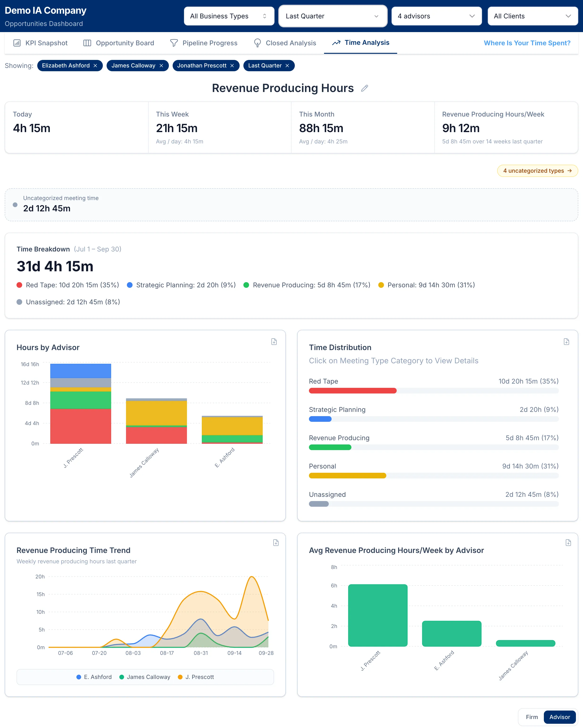
Task: Download the Time Distribution chart
Action: click(x=566, y=342)
